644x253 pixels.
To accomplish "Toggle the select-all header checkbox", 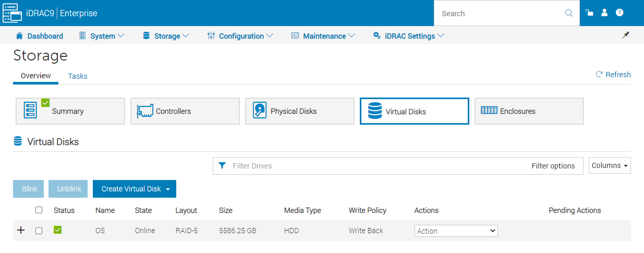I will click(39, 210).
